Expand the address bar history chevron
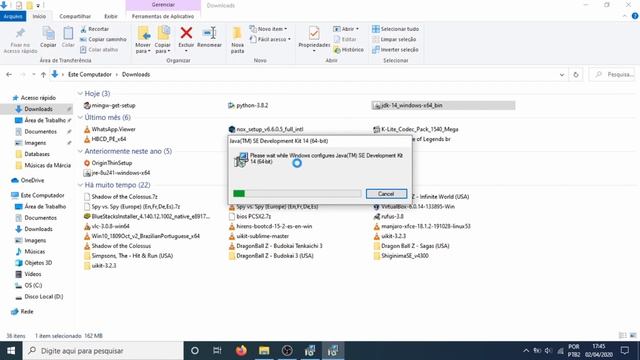Viewport: 640px width, 360px height. [562, 75]
